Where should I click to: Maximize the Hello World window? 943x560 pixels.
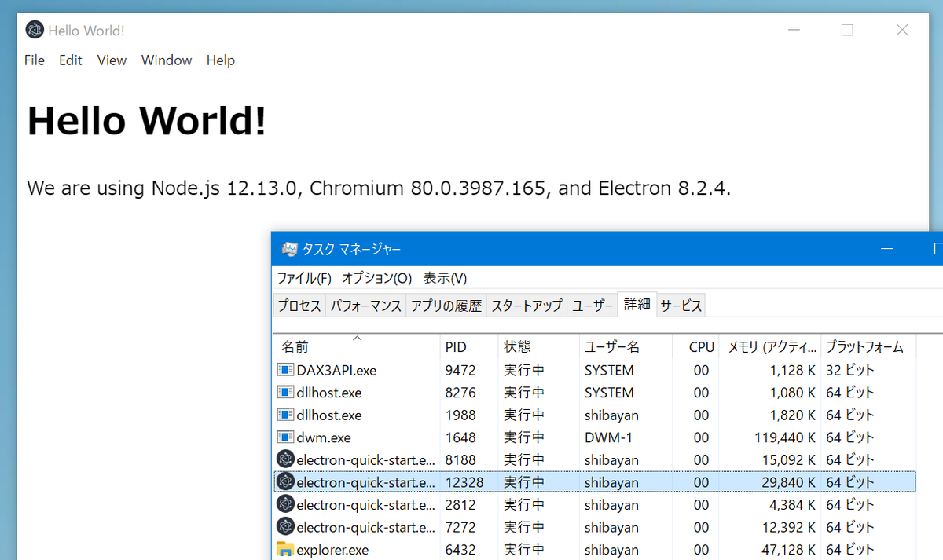click(847, 31)
